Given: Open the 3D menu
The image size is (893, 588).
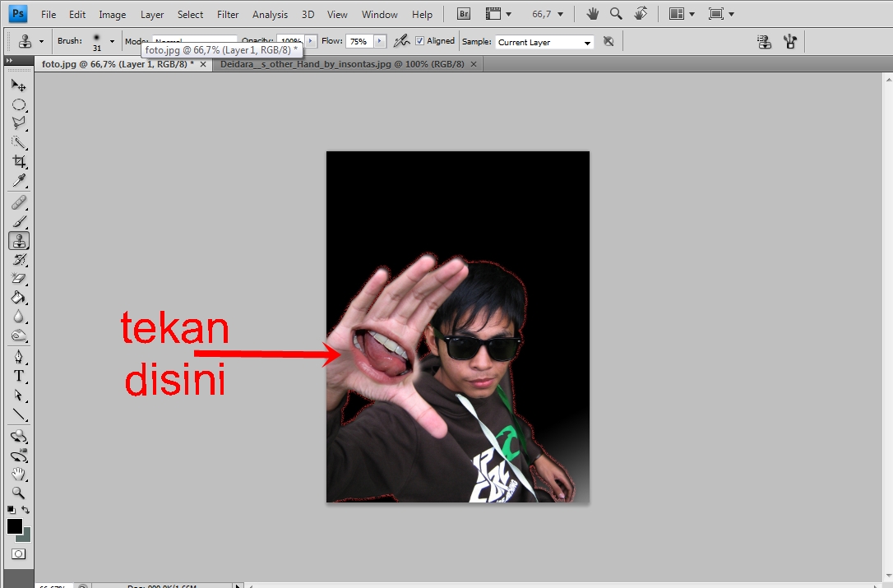Looking at the screenshot, I should coord(308,14).
